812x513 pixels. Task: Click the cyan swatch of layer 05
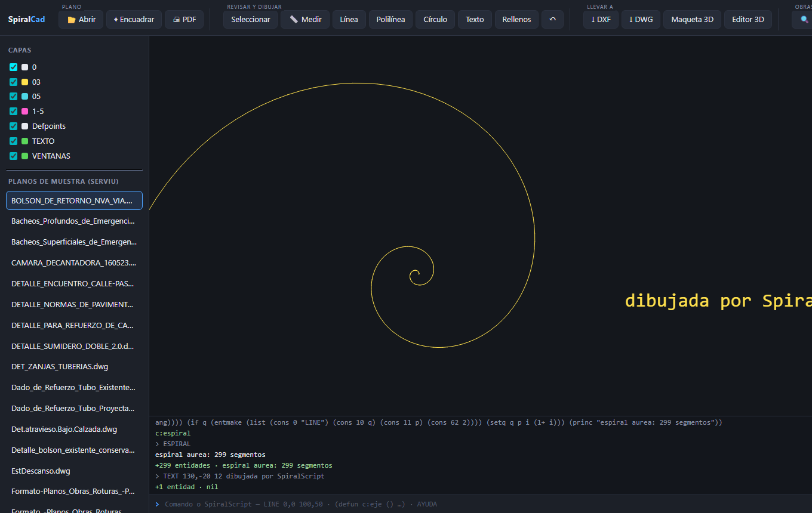pyautogui.click(x=25, y=97)
